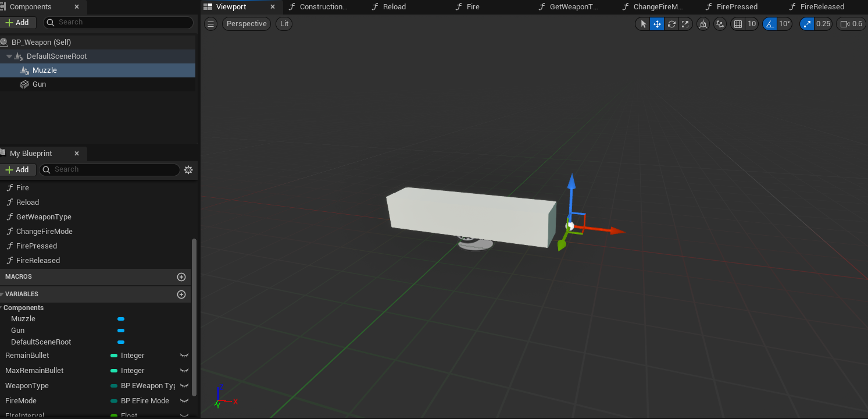Toggle scale snapping icon
Screen dimensions: 868x419
pyautogui.click(x=807, y=24)
